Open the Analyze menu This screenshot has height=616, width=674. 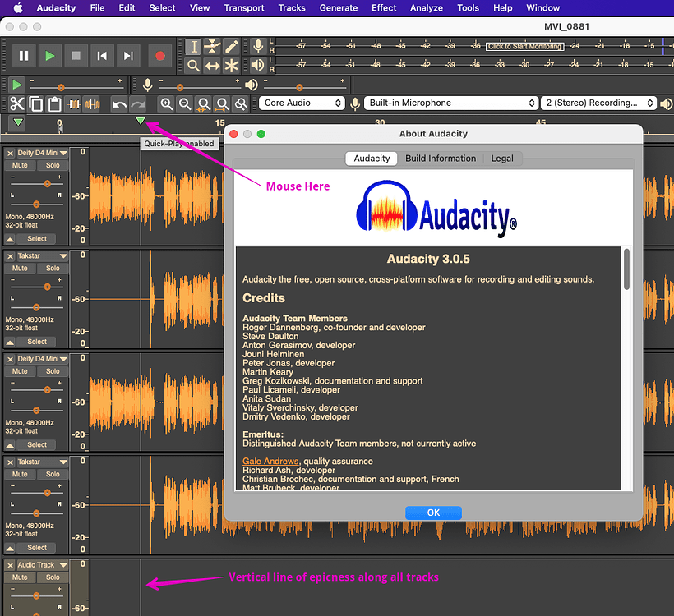click(x=426, y=7)
